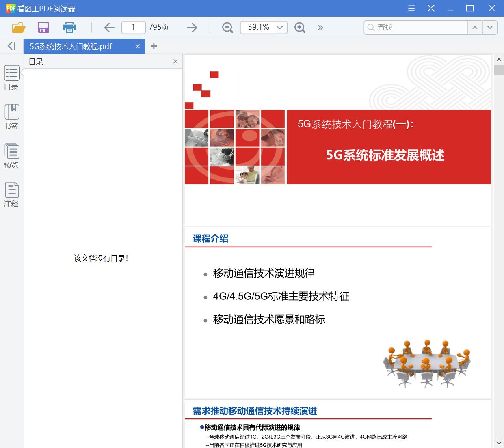Click the save file icon

tap(43, 27)
